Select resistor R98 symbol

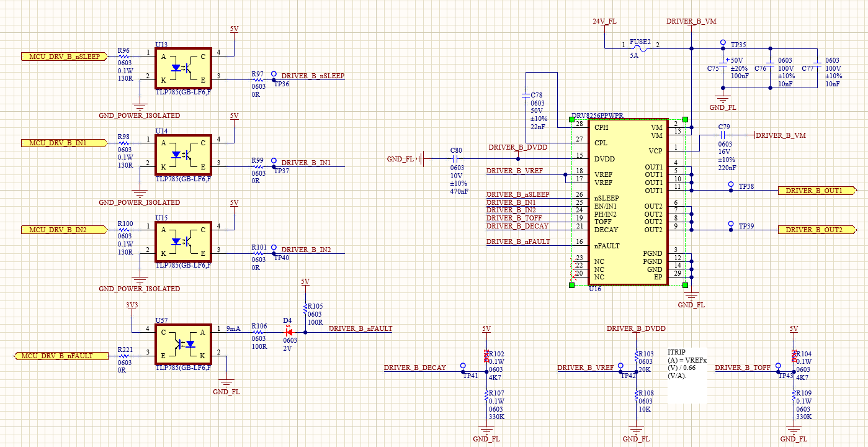[124, 142]
